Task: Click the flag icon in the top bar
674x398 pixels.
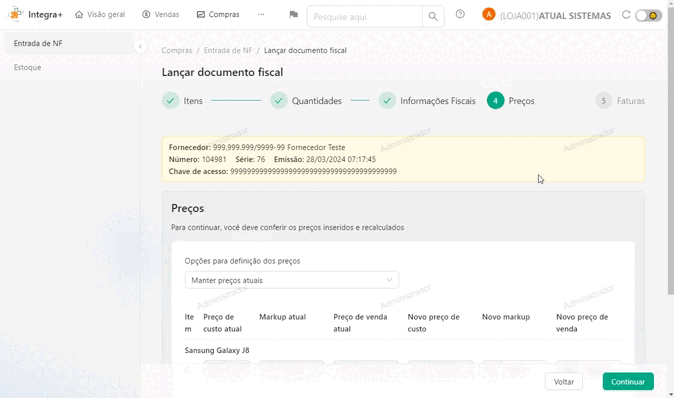Action: (294, 15)
